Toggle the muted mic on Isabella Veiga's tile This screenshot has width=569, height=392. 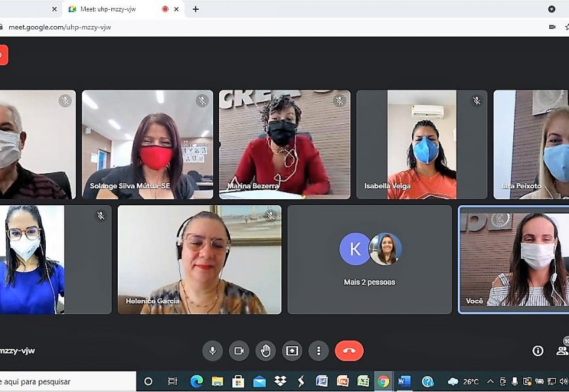click(x=477, y=101)
